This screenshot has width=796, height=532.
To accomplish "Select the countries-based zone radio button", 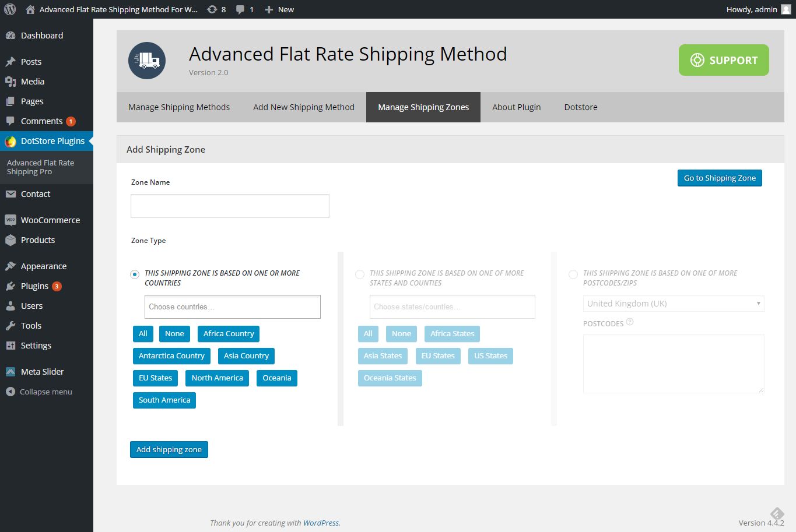I will tap(135, 274).
